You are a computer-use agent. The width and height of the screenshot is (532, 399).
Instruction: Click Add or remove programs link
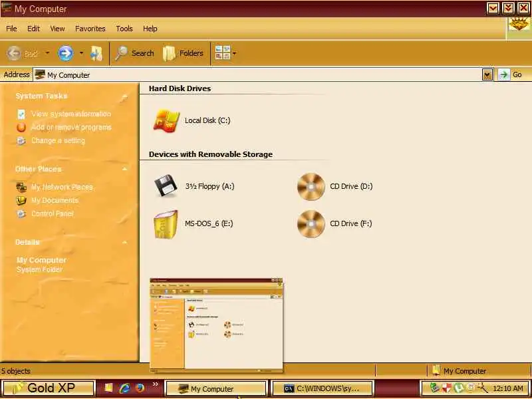(71, 127)
